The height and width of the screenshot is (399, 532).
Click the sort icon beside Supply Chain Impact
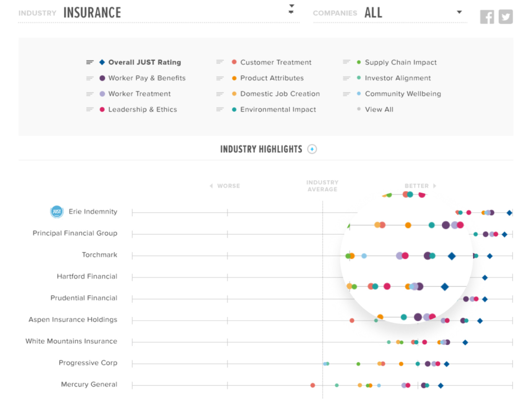click(x=346, y=62)
